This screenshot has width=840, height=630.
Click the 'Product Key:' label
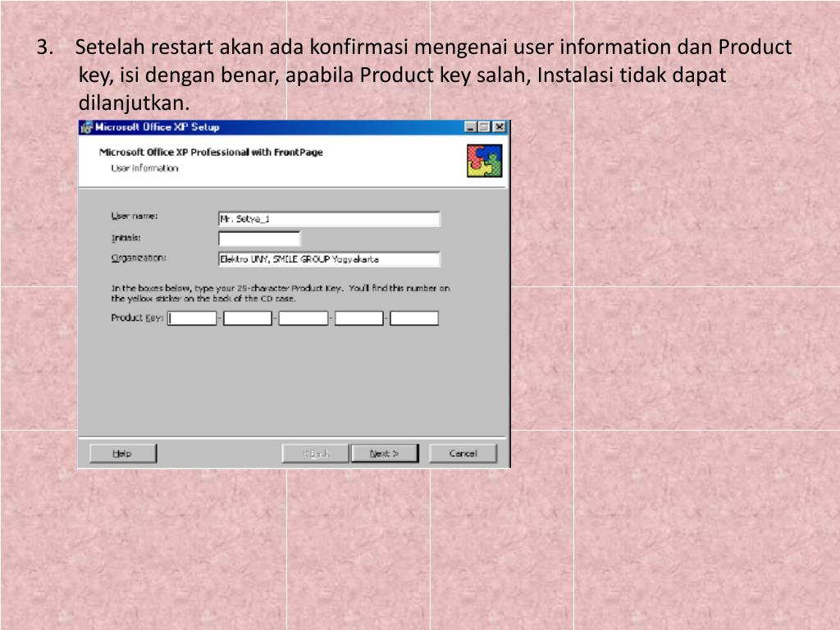(137, 317)
